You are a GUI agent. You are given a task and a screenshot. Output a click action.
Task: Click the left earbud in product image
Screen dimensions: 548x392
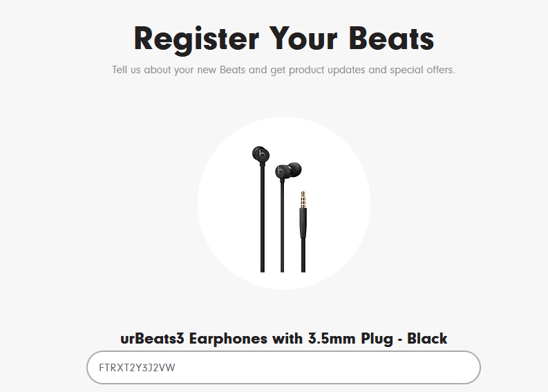coord(261,154)
